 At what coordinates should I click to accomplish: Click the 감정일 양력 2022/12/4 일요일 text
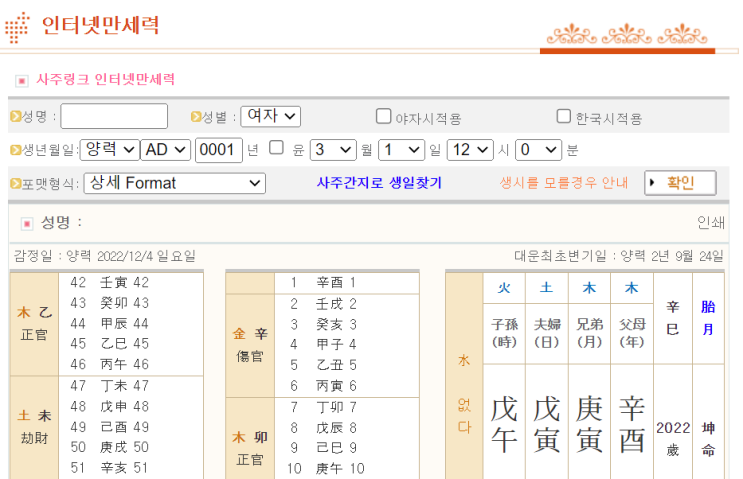pyautogui.click(x=105, y=256)
